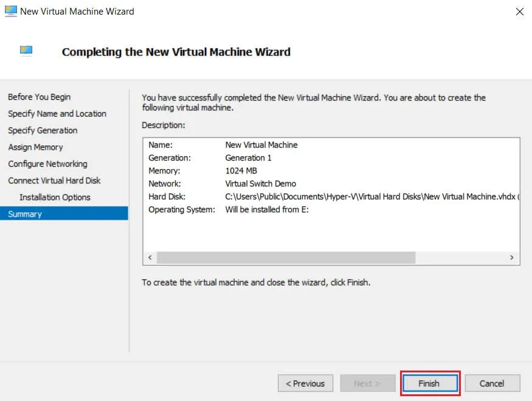The height and width of the screenshot is (401, 532).
Task: Close the New Virtual Machine Wizard window
Action: pyautogui.click(x=519, y=12)
